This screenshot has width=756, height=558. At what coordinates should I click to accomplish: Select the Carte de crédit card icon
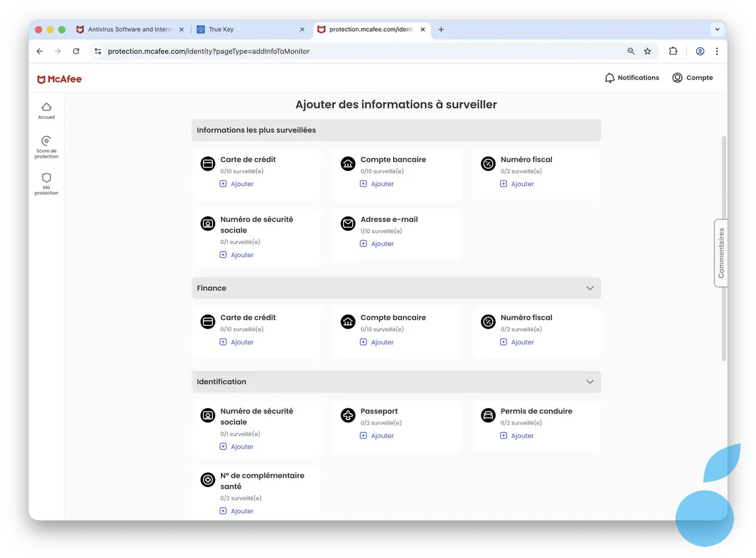coord(207,163)
